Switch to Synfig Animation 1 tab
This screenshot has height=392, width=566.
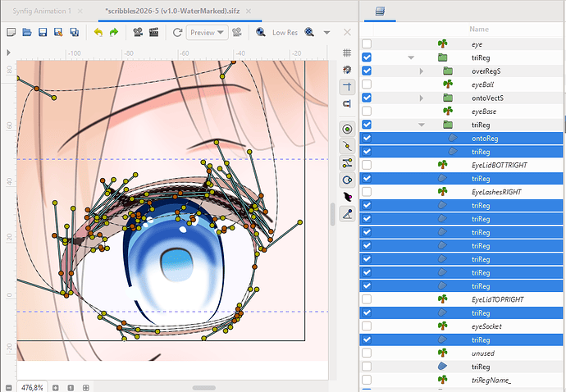pyautogui.click(x=42, y=11)
